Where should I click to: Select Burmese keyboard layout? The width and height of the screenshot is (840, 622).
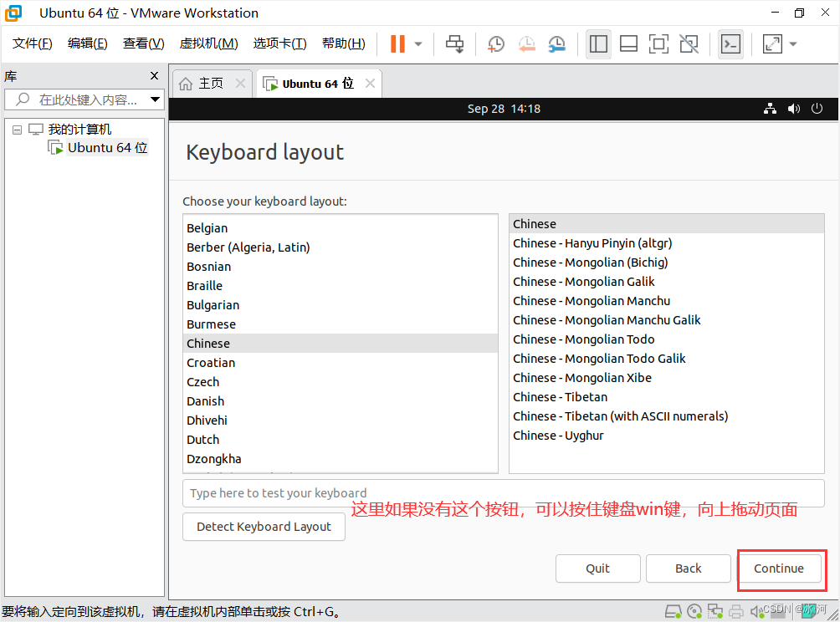point(341,324)
